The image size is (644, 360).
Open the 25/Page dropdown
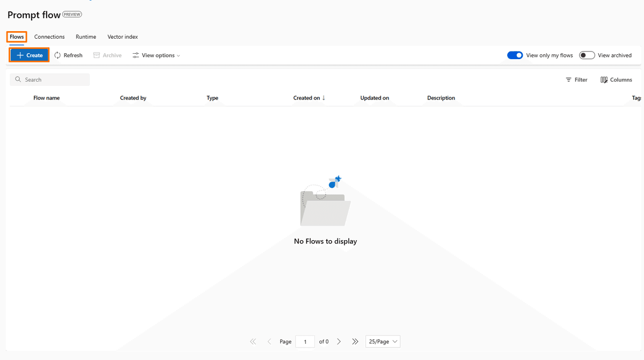click(383, 341)
